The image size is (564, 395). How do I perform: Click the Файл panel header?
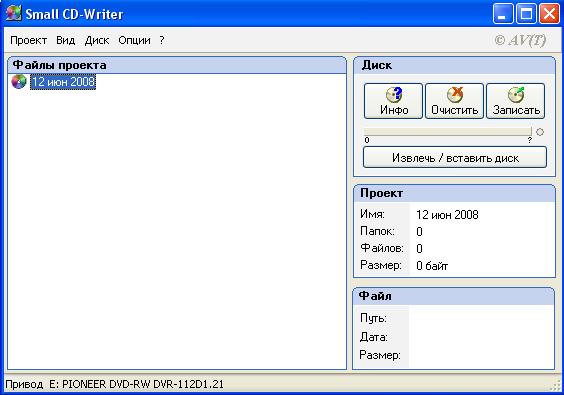(x=454, y=296)
